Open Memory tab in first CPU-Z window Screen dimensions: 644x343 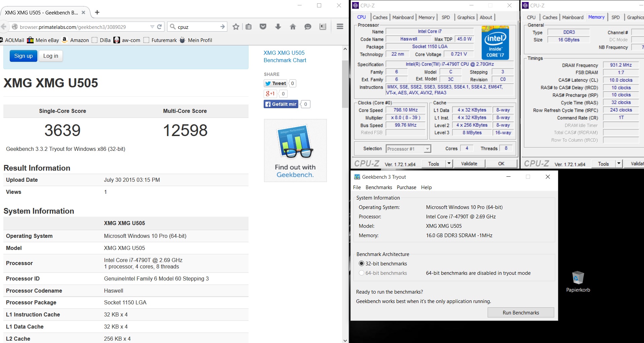pyautogui.click(x=426, y=17)
